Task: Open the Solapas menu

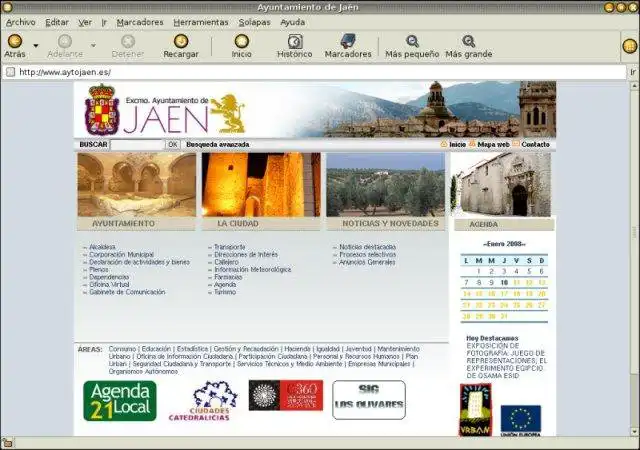Action: 254,22
